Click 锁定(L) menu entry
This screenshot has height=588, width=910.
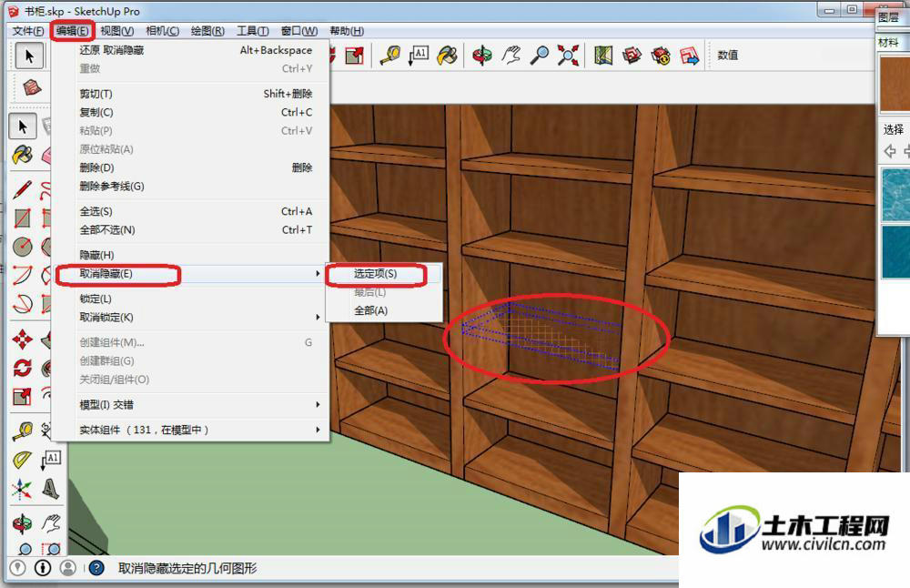(190, 299)
